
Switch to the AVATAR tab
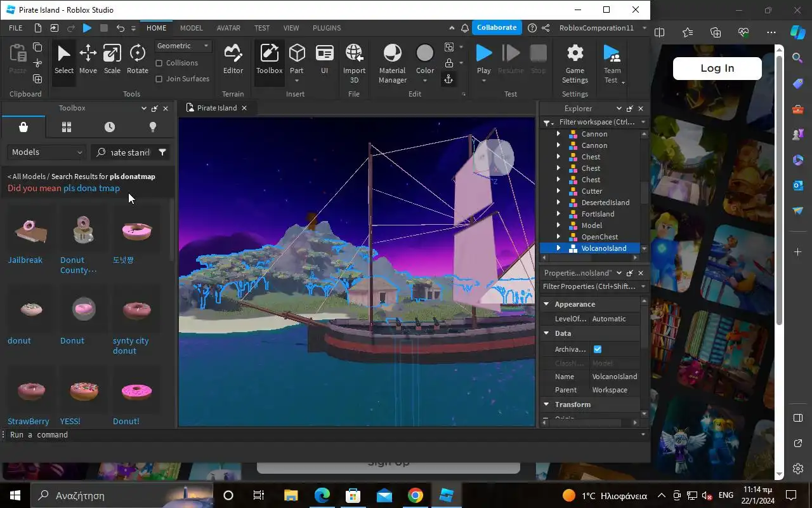pyautogui.click(x=228, y=28)
